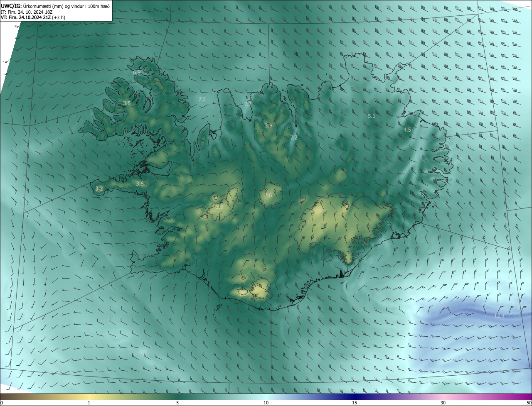Click the 3.6 value label
Image resolution: width=532 pixels, height=406 pixels.
140,183
